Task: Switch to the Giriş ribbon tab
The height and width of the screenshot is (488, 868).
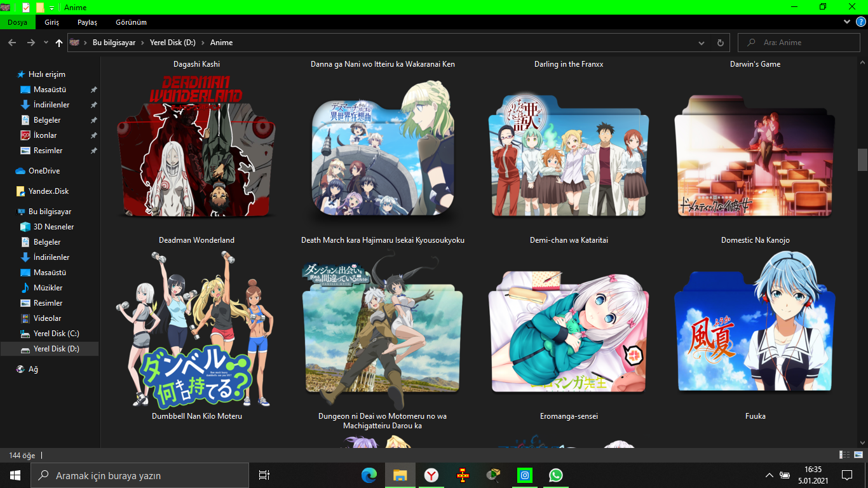Action: click(x=51, y=22)
